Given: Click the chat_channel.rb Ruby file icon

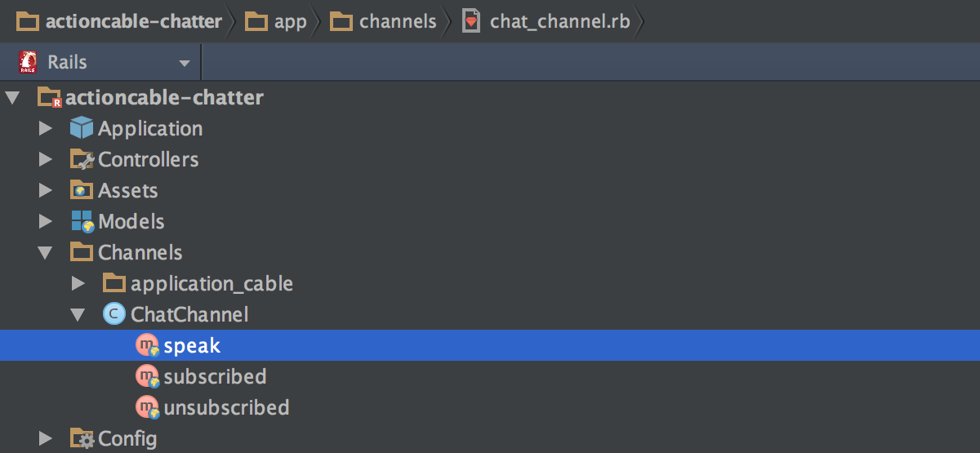Looking at the screenshot, I should (471, 20).
